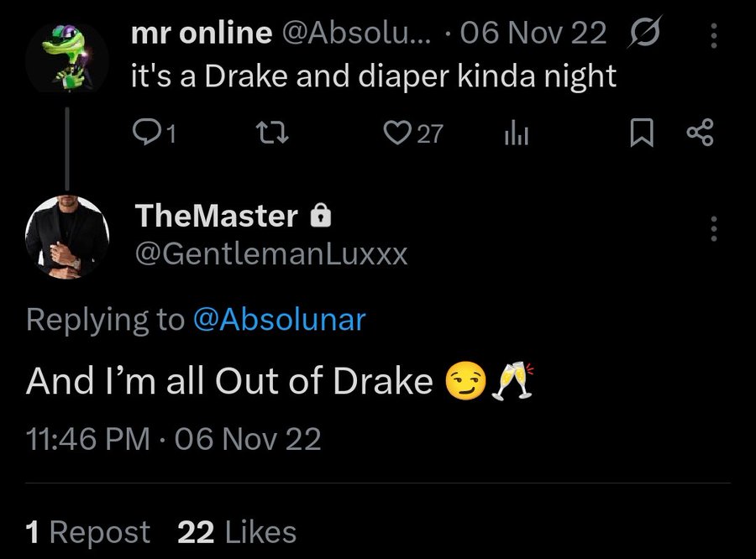
Task: View the 22 Likes list
Action: [x=237, y=532]
